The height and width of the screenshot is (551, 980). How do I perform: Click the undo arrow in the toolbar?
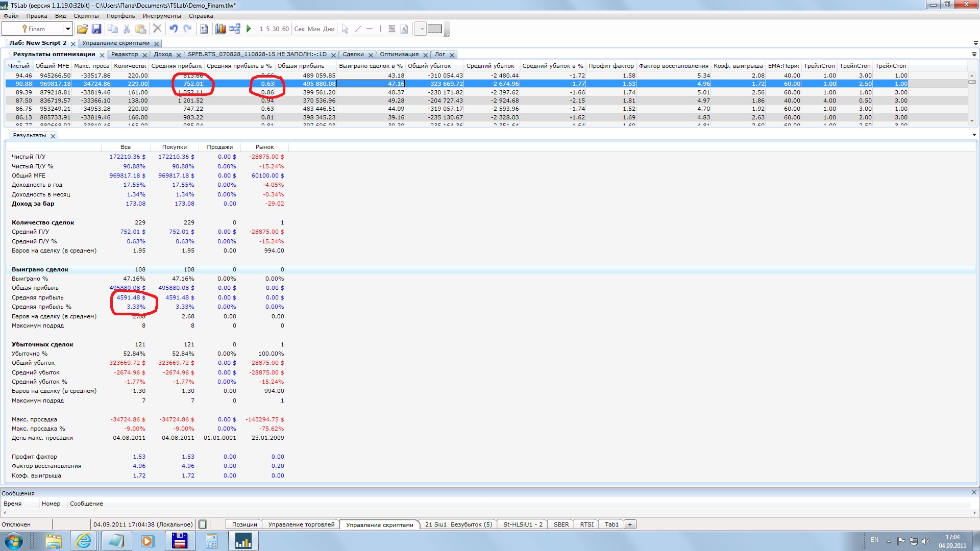174,29
